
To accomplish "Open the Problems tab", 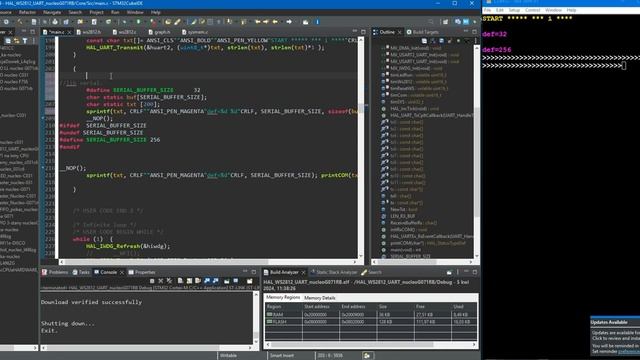I will (55, 272).
